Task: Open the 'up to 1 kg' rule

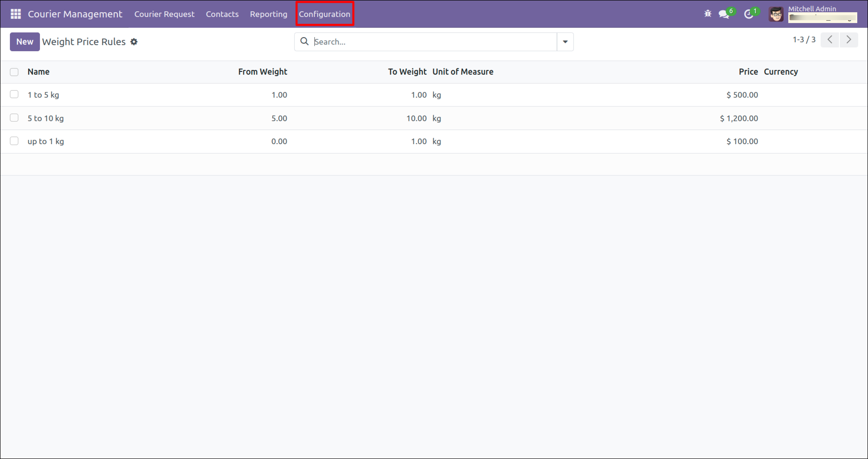Action: (46, 141)
